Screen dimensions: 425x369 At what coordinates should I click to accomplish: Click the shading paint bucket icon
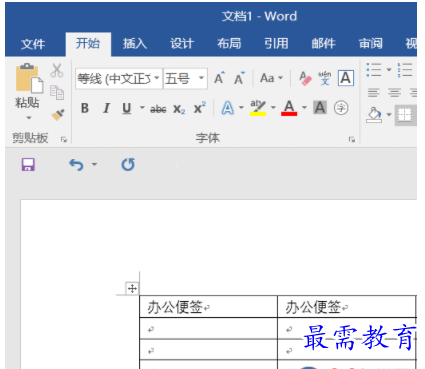point(374,115)
